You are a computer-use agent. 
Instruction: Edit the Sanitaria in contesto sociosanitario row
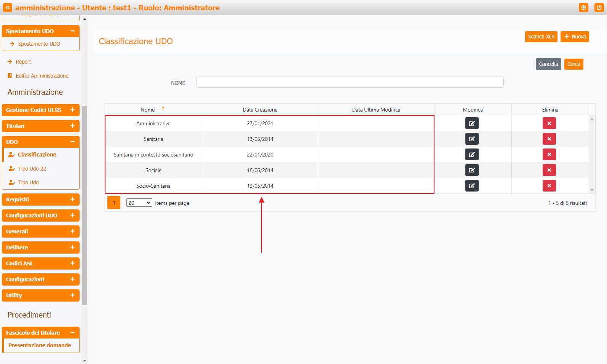pyautogui.click(x=472, y=155)
